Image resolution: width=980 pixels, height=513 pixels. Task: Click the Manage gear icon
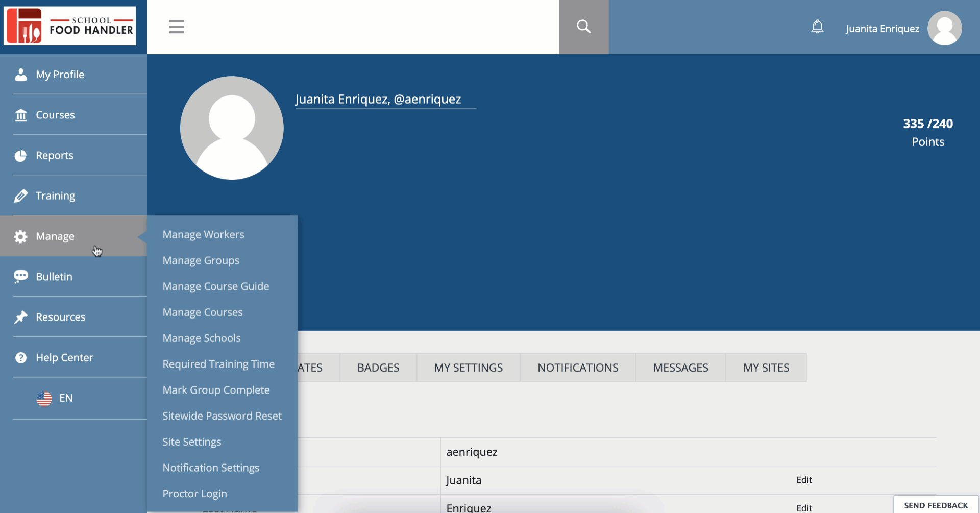coord(20,236)
